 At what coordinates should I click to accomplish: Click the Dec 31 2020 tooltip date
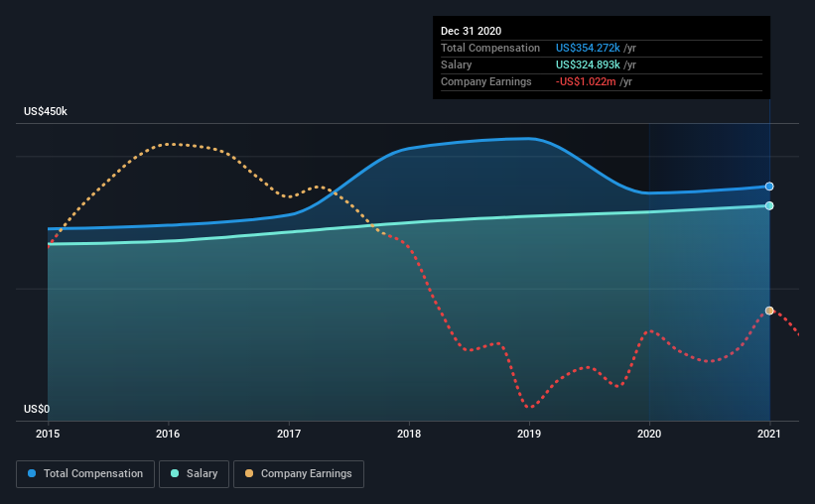coord(471,31)
